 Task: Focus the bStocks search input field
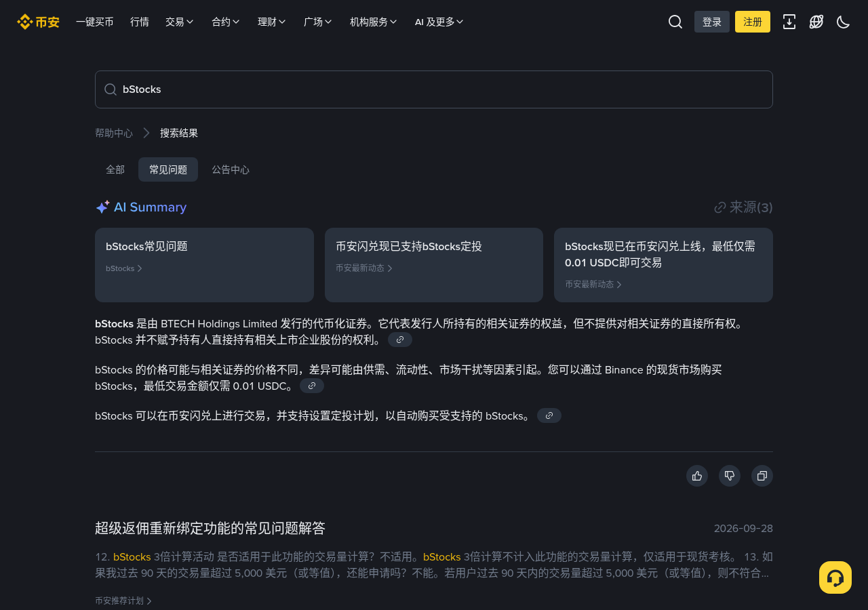pos(434,89)
